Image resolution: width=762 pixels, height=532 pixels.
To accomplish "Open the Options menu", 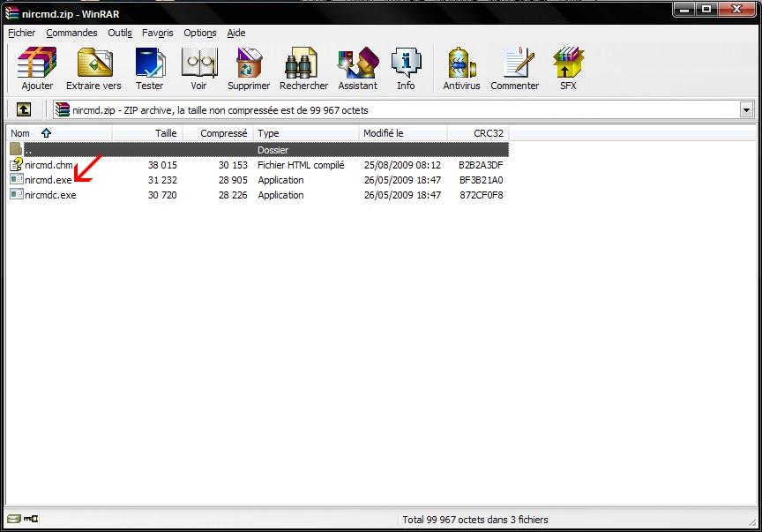I will [x=199, y=33].
